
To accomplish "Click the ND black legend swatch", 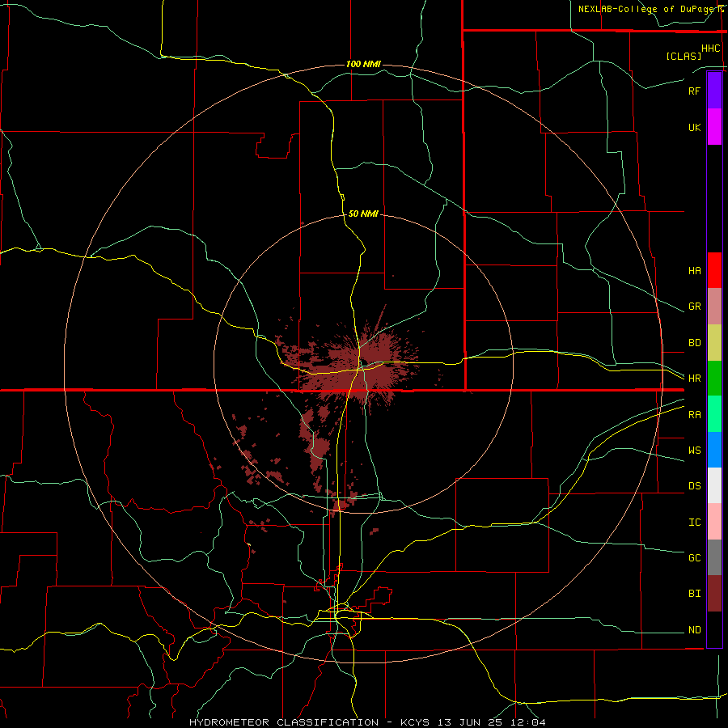I will (x=714, y=629).
